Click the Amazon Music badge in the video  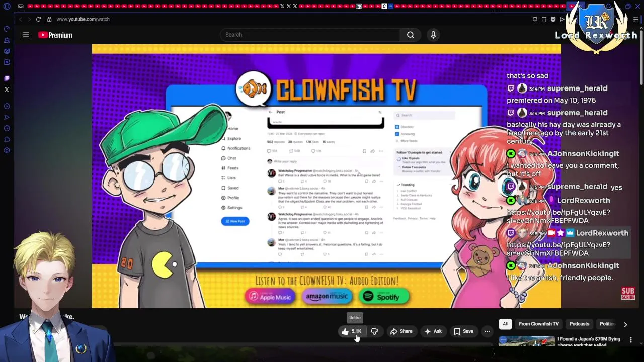coord(327,297)
